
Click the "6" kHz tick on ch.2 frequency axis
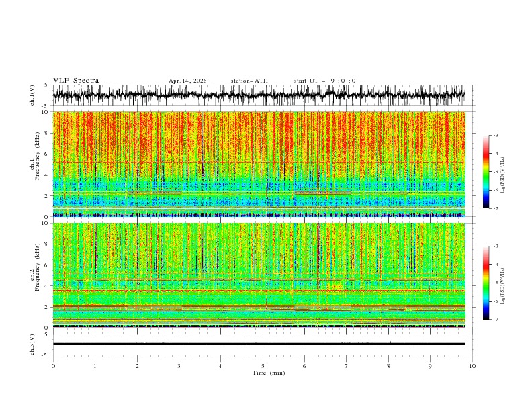47,265
